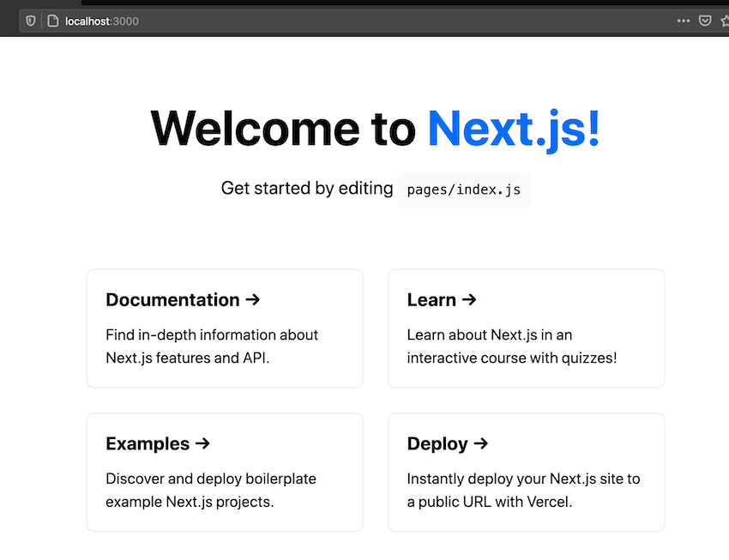Image resolution: width=729 pixels, height=560 pixels.
Task: Open the Documentation card
Action: pyautogui.click(x=225, y=328)
